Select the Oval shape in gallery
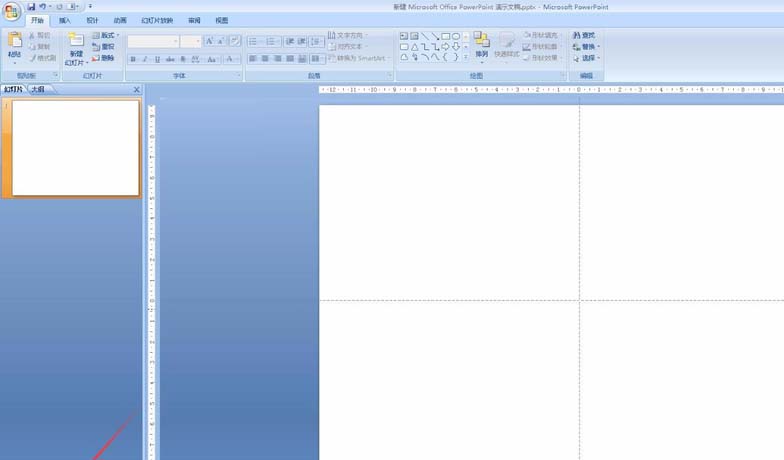This screenshot has height=460, width=784. point(456,36)
